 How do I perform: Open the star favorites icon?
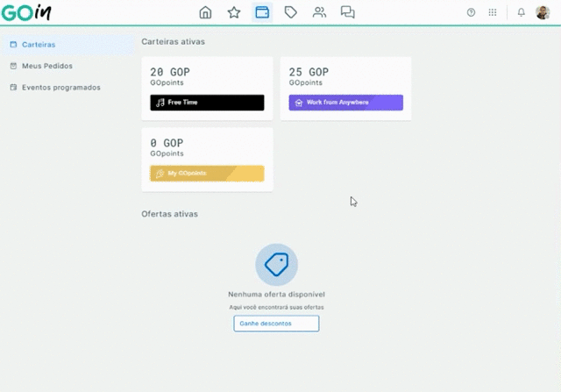234,12
